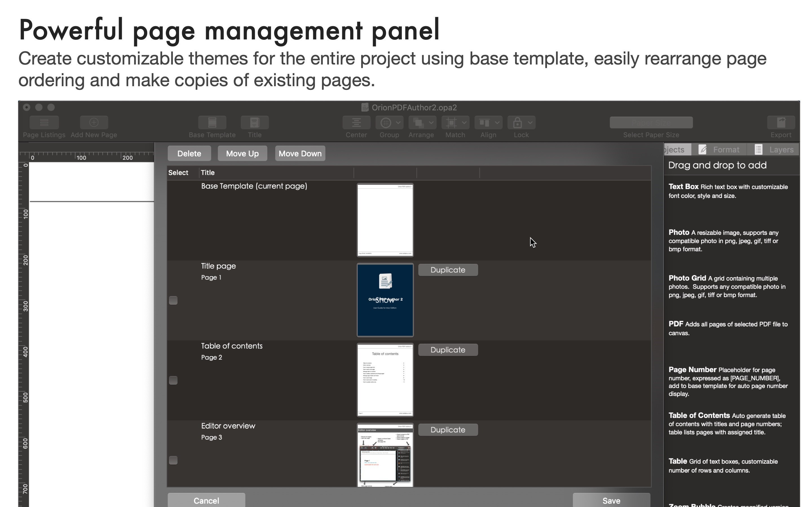
Task: Click the Lock padlock icon
Action: click(517, 123)
